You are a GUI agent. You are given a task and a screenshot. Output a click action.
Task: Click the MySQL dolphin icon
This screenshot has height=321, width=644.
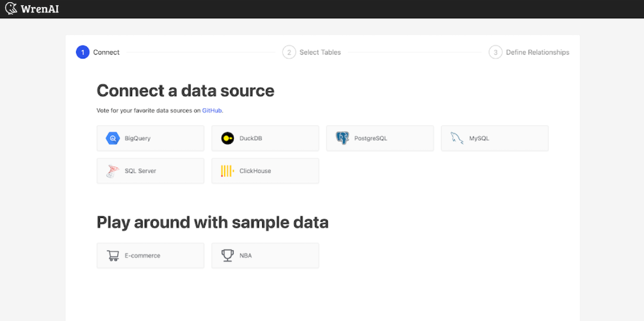tap(457, 138)
